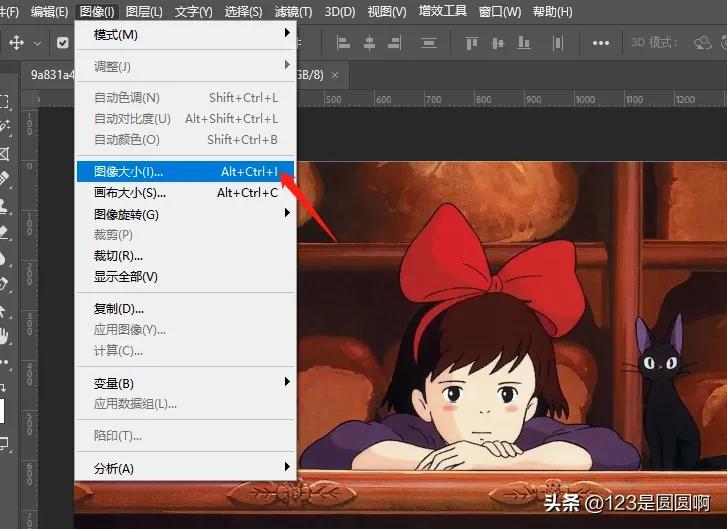This screenshot has height=529, width=727.
Task: Open the 视图(V) menu
Action: (387, 11)
